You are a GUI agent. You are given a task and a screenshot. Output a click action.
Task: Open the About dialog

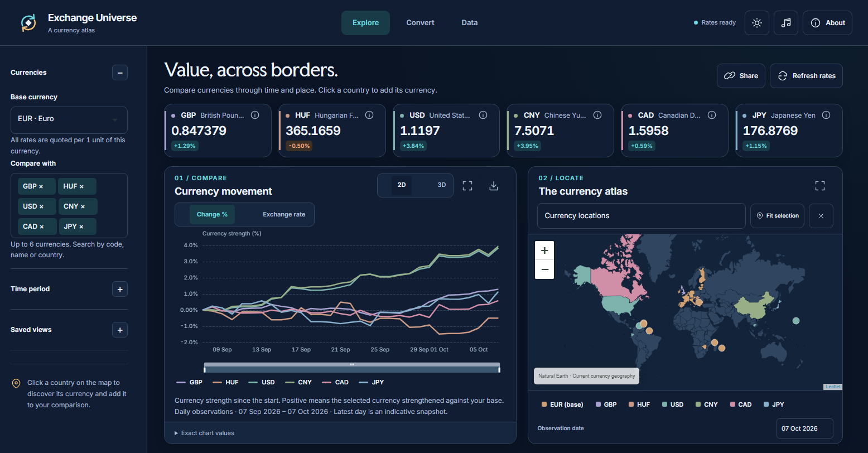(827, 23)
